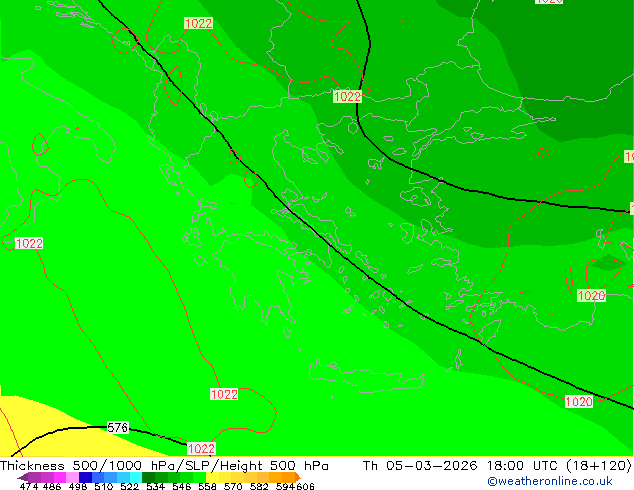634x490 pixels.
Task: Pick the dark blue swatch in the thickness legend
Action: click(x=85, y=477)
